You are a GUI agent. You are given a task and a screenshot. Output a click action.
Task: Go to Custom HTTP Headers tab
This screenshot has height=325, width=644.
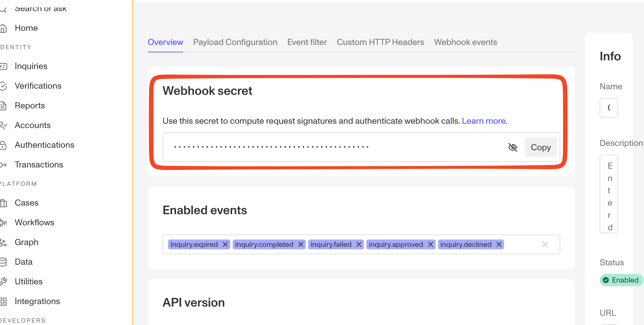point(380,42)
